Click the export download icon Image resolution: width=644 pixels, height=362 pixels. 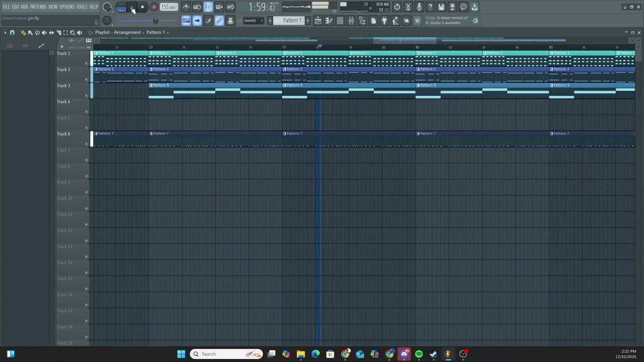474,7
